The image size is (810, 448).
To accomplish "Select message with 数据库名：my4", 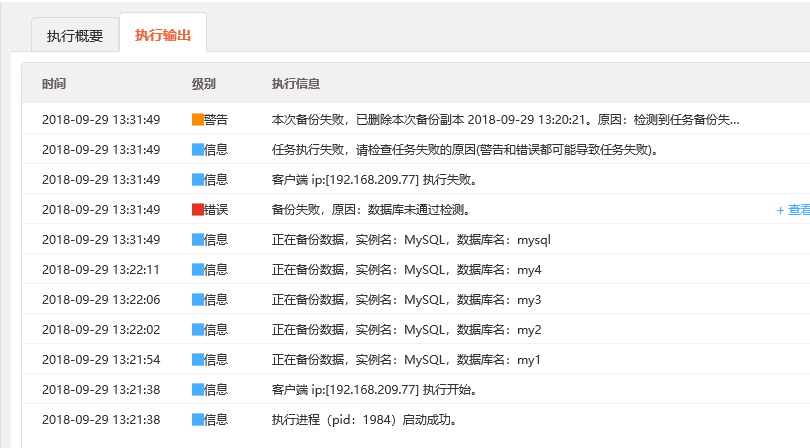I will (x=407, y=270).
